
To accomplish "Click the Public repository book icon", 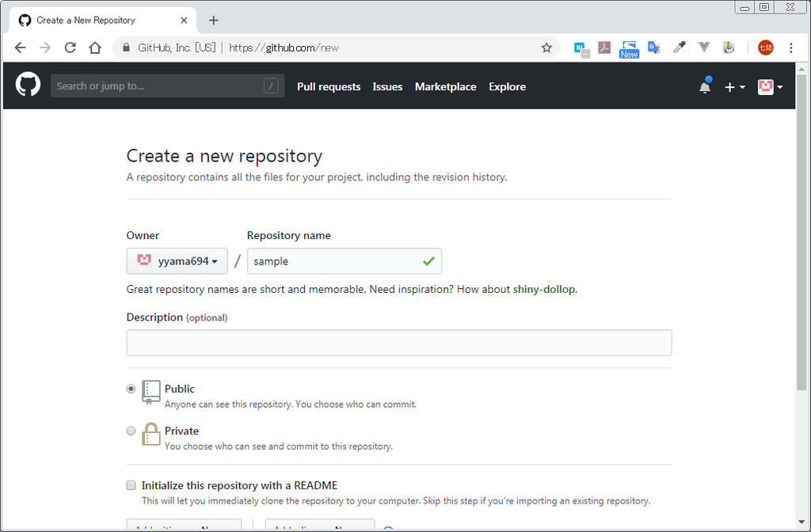I will [x=150, y=393].
